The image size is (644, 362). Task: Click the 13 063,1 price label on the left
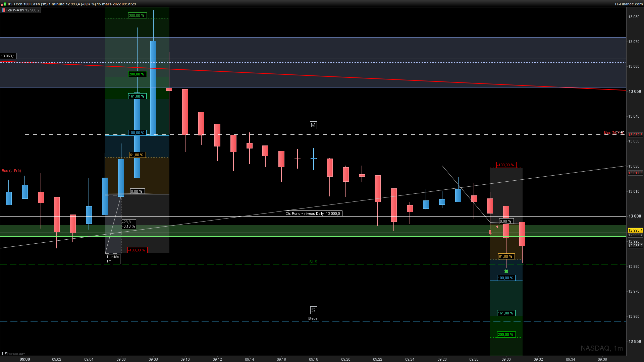coord(8,56)
